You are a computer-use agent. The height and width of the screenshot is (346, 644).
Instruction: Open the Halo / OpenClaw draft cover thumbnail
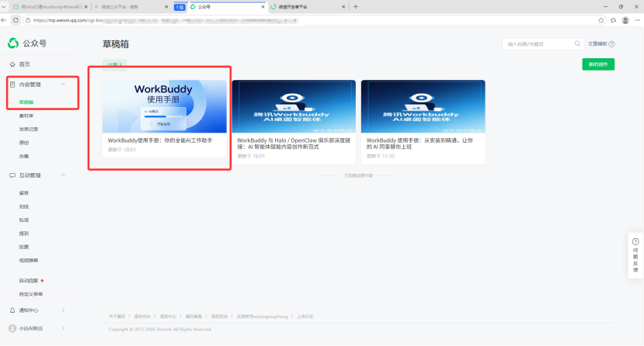[x=294, y=106]
